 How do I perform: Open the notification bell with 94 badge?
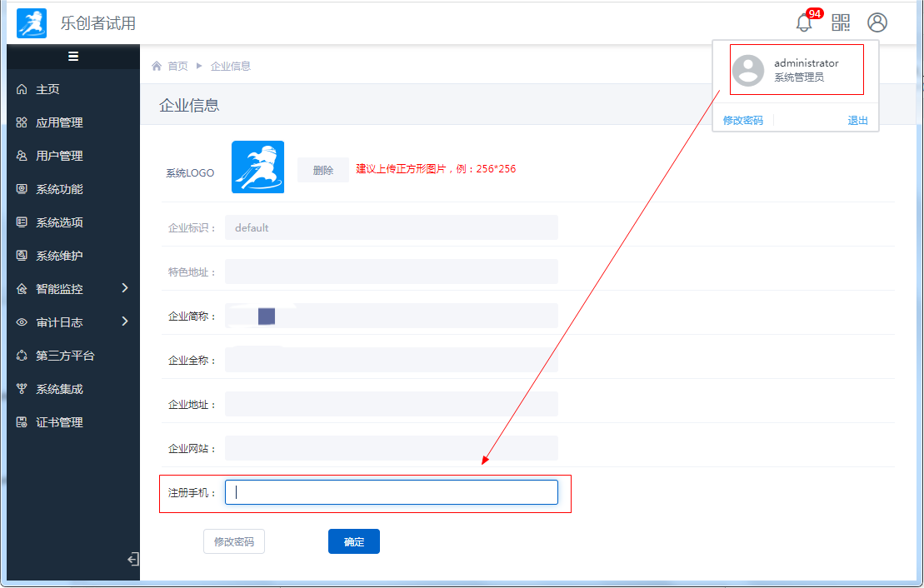(x=804, y=23)
